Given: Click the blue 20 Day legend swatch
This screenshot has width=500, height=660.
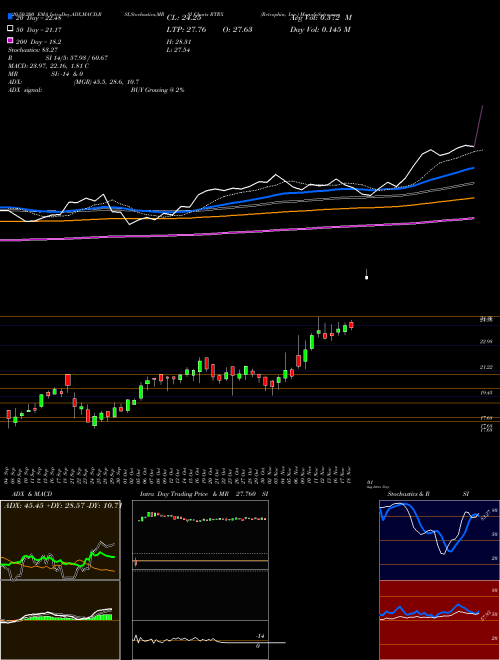Looking at the screenshot, I should (x=10, y=16).
